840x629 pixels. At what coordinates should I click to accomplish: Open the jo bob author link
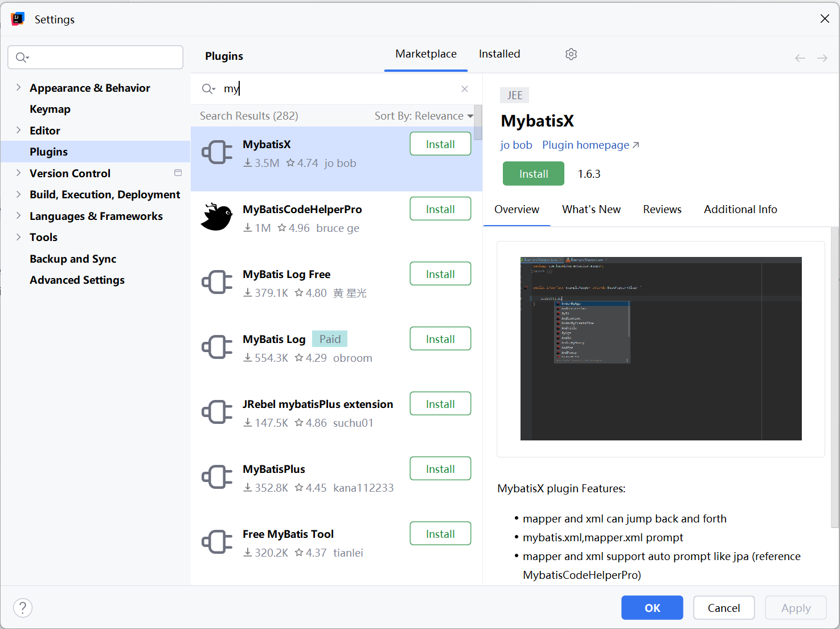(x=516, y=145)
